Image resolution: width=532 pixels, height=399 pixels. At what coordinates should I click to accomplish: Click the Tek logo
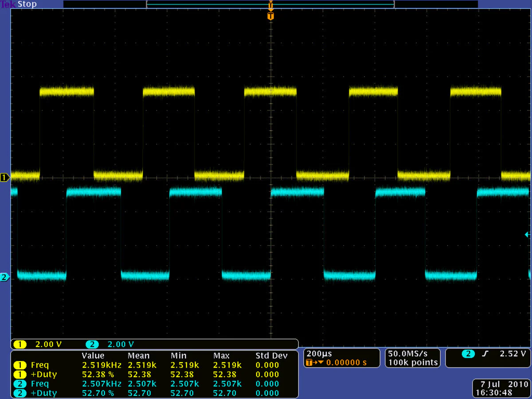click(x=8, y=4)
